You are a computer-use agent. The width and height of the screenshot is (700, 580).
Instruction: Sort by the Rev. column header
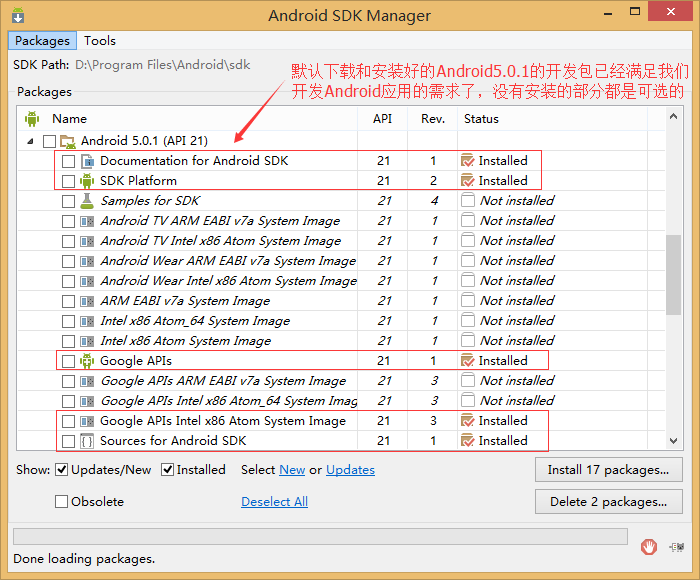click(x=433, y=119)
